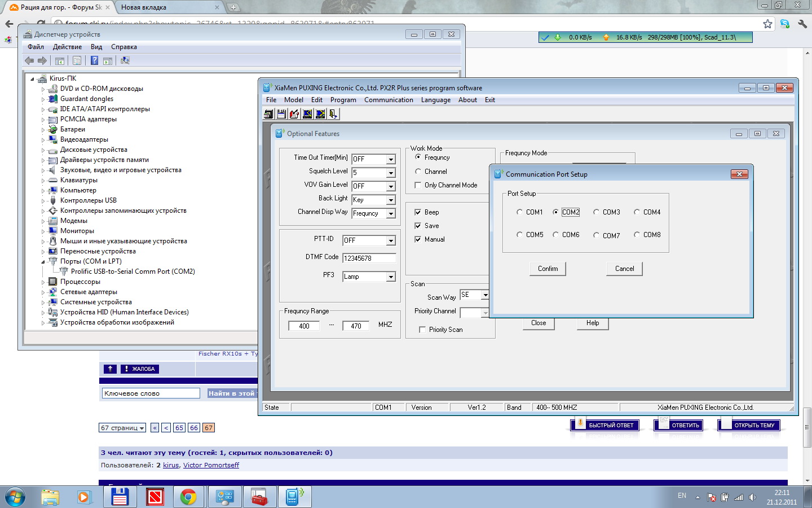
Task: Select the COM8 port radio button
Action: click(x=637, y=235)
